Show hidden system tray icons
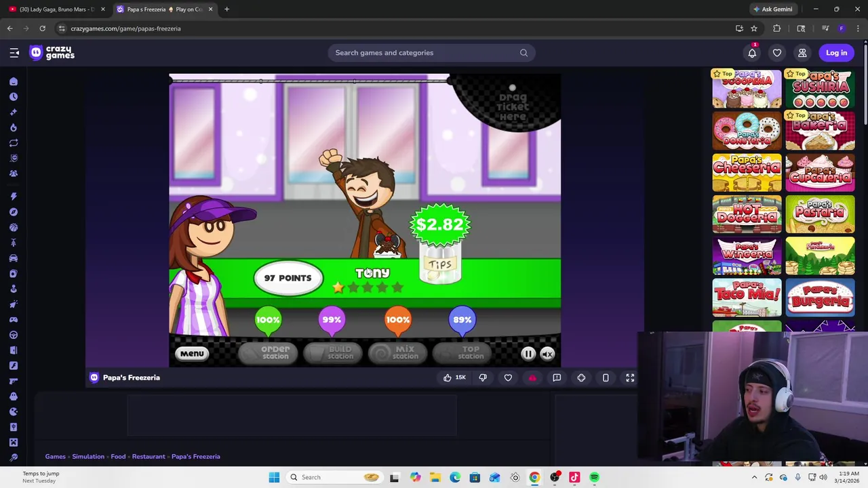This screenshot has width=868, height=488. [754, 477]
